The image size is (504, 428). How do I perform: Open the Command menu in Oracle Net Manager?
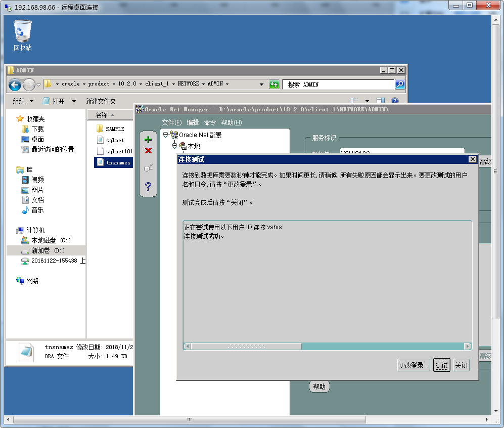(210, 122)
